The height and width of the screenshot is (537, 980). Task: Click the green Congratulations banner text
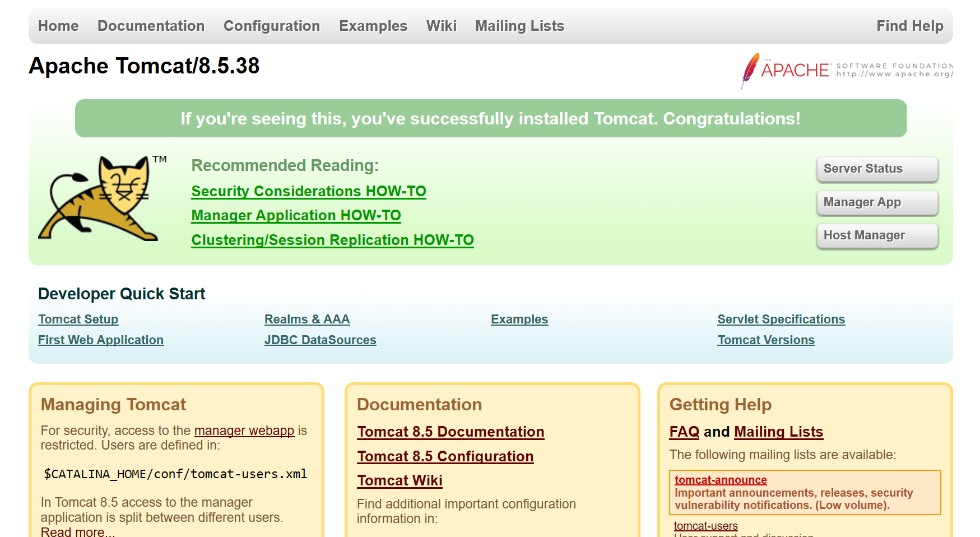click(x=490, y=118)
